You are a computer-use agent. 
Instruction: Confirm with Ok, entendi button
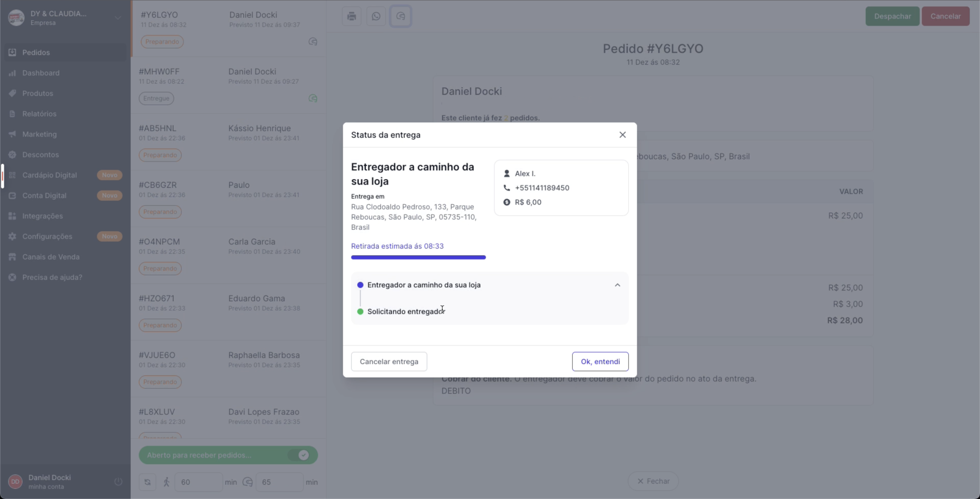point(600,361)
